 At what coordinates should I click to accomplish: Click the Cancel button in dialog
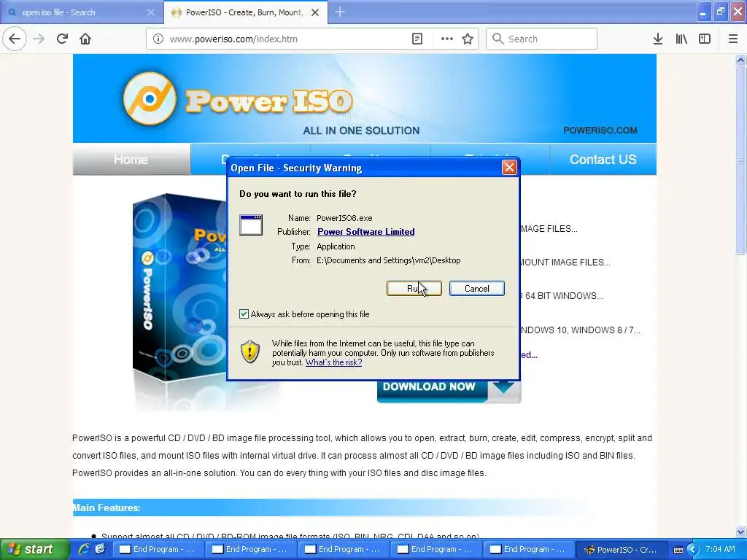coord(477,288)
